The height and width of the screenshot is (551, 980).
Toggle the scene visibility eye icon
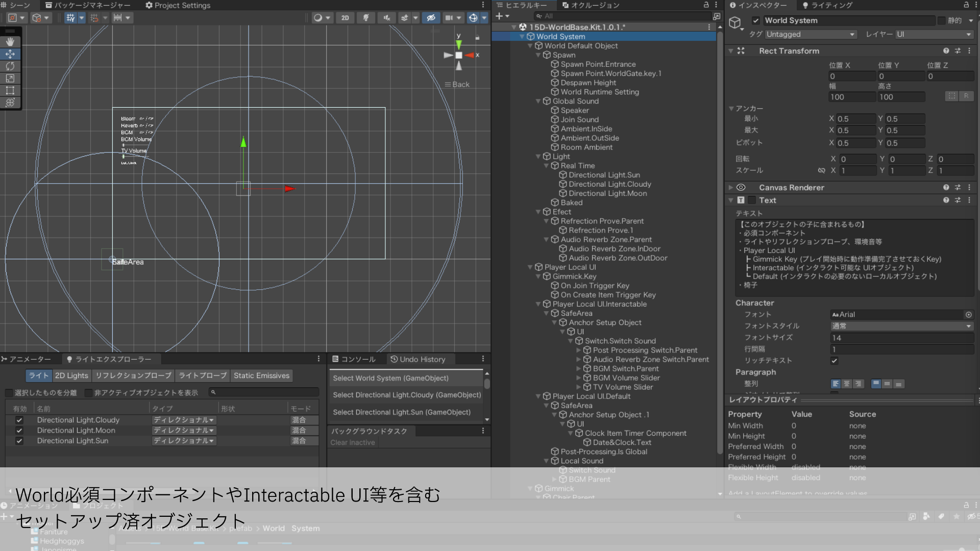tap(431, 17)
